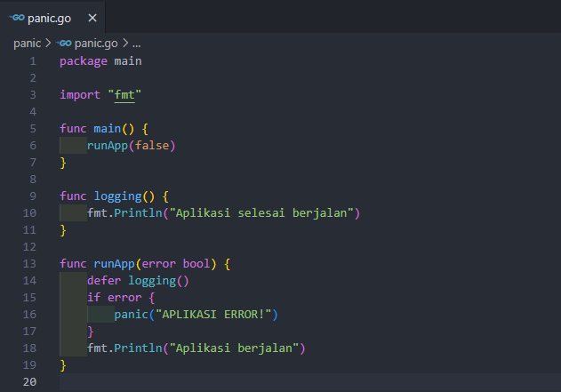Click the 'bool' type keyword
561x392 pixels.
coord(196,264)
